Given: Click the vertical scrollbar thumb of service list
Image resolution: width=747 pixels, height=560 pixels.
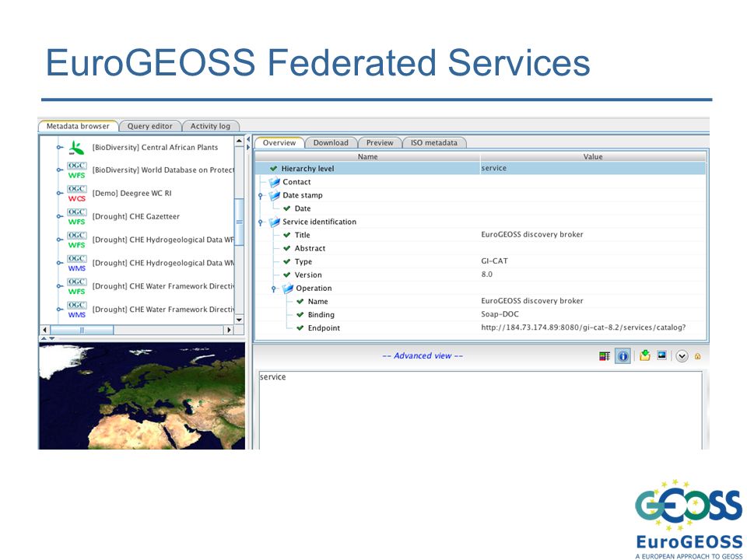Looking at the screenshot, I should 239,222.
